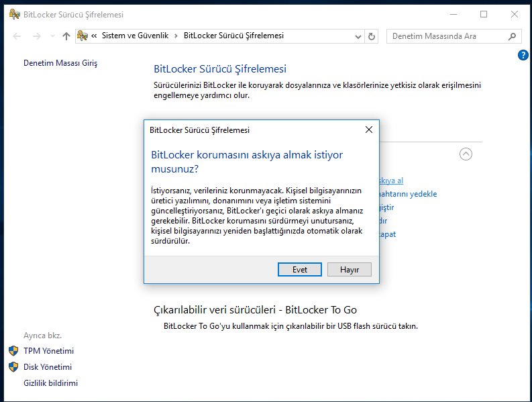
Task: Click the search magnifier icon
Action: [x=513, y=36]
